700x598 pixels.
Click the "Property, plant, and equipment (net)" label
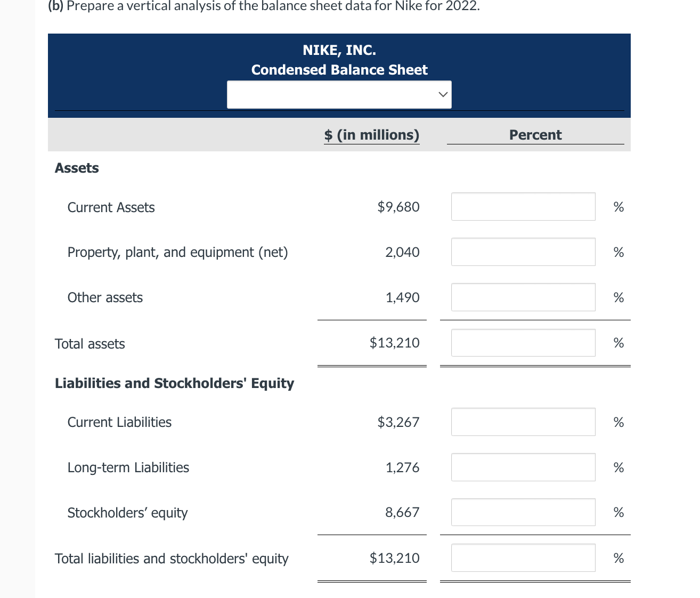click(x=177, y=252)
